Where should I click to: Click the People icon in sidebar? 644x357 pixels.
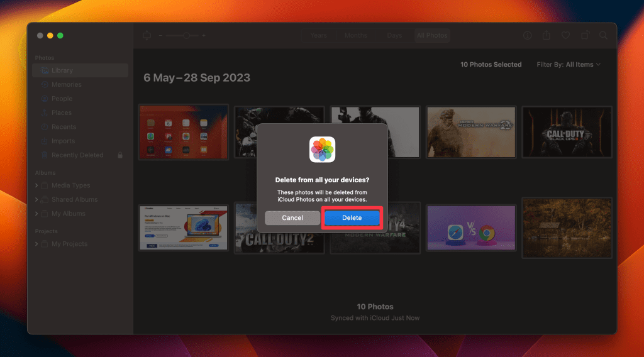pyautogui.click(x=45, y=99)
